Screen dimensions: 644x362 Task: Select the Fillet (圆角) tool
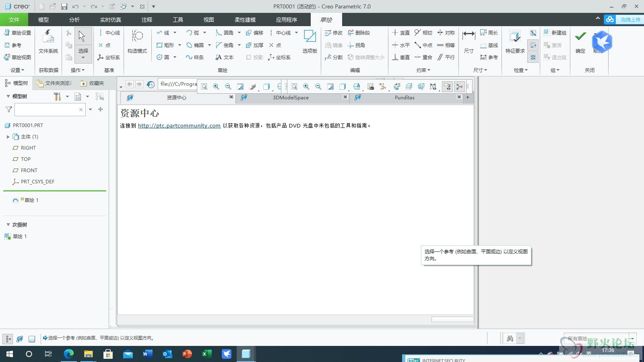225,33
